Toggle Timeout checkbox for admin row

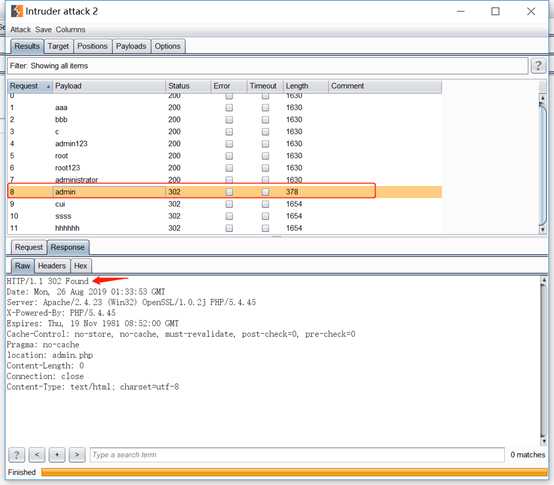[x=265, y=192]
